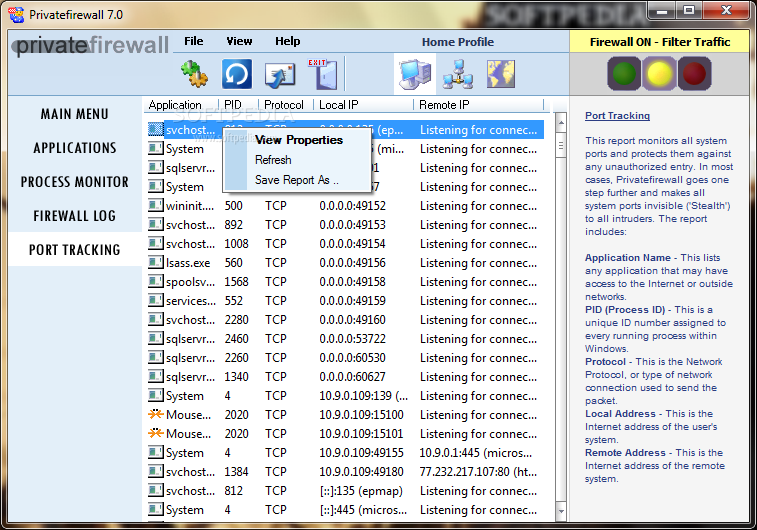
Task: Select the Remote world map profile icon
Action: pos(501,74)
